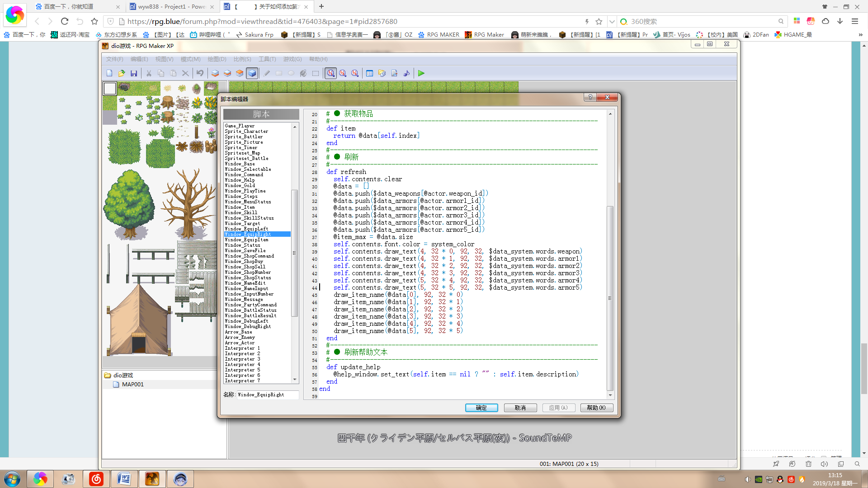Viewport: 868px width, 488px height.
Task: Open the Materials manager icon
Action: (382, 73)
